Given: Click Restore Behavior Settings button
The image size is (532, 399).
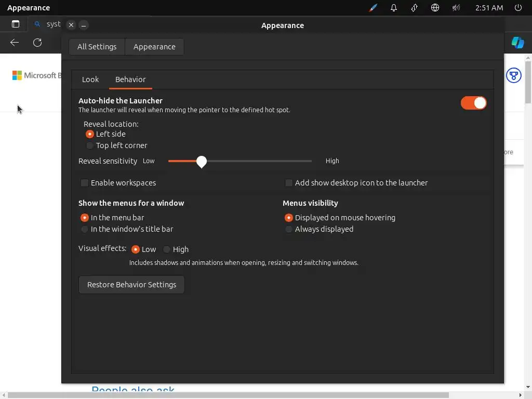Looking at the screenshot, I should click(x=131, y=285).
